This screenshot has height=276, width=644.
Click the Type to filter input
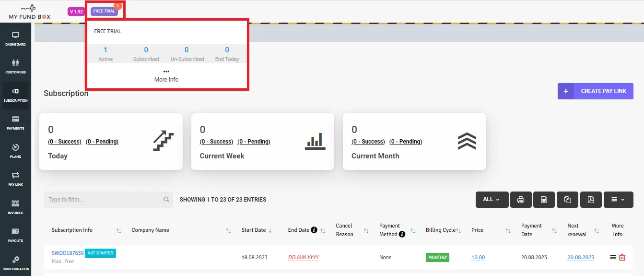click(108, 200)
